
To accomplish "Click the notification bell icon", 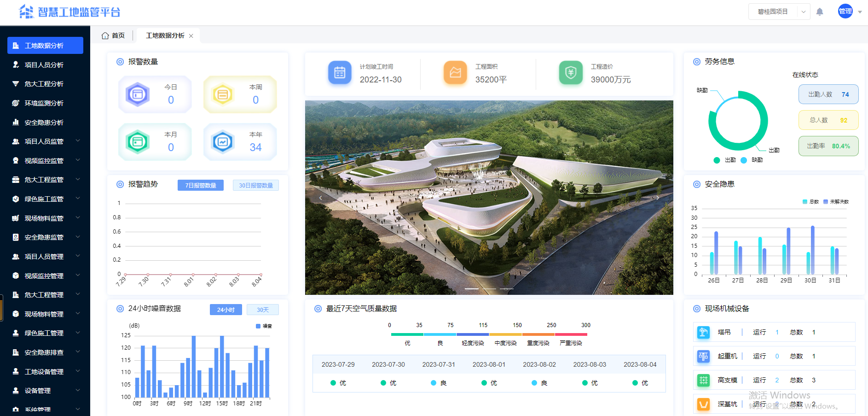I will click(820, 12).
